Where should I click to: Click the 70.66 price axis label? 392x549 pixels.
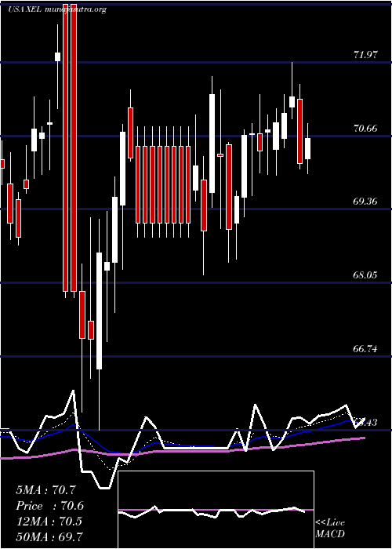pos(365,128)
